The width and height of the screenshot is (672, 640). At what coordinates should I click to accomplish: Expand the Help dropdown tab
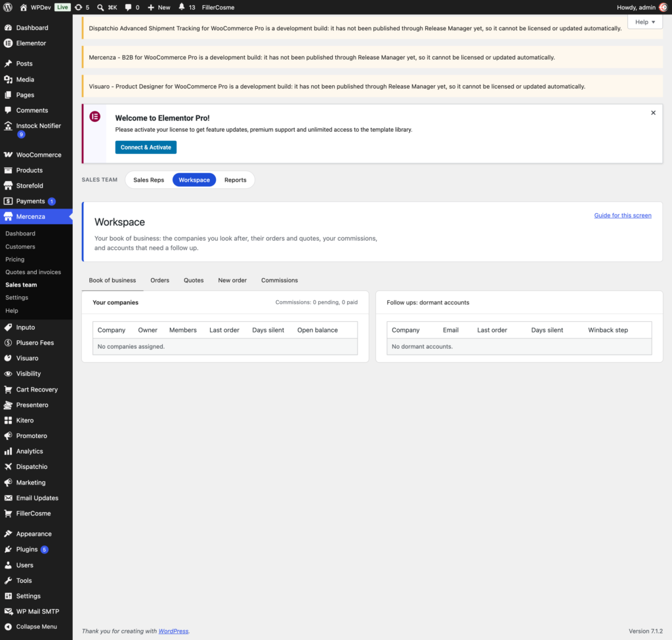645,22
